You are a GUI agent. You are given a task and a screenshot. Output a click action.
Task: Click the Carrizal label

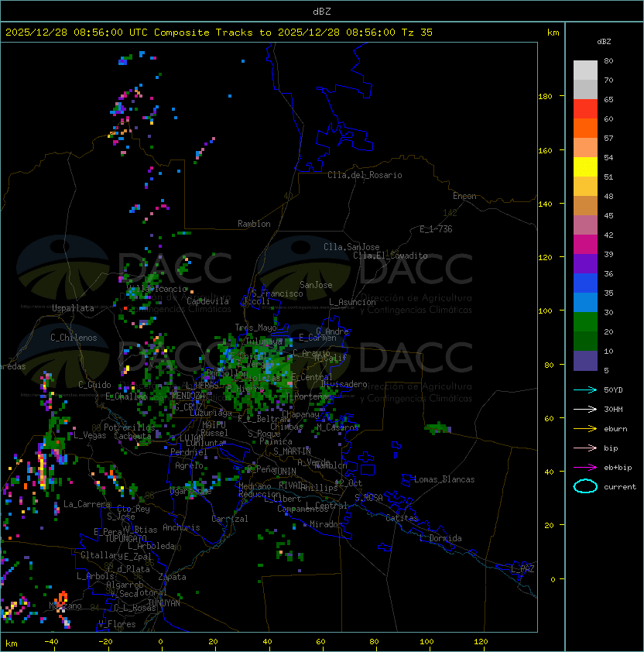229,519
